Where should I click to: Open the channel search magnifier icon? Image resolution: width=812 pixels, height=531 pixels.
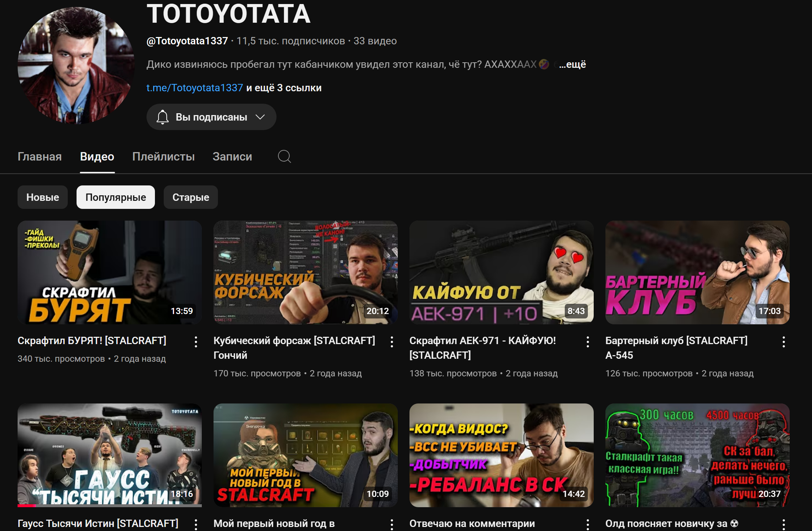click(x=284, y=156)
